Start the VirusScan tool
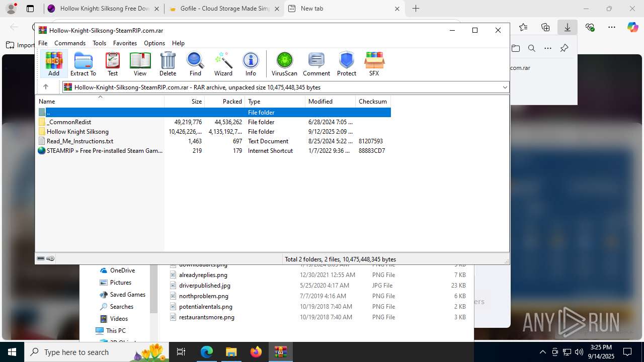644x362 pixels. pos(284,64)
